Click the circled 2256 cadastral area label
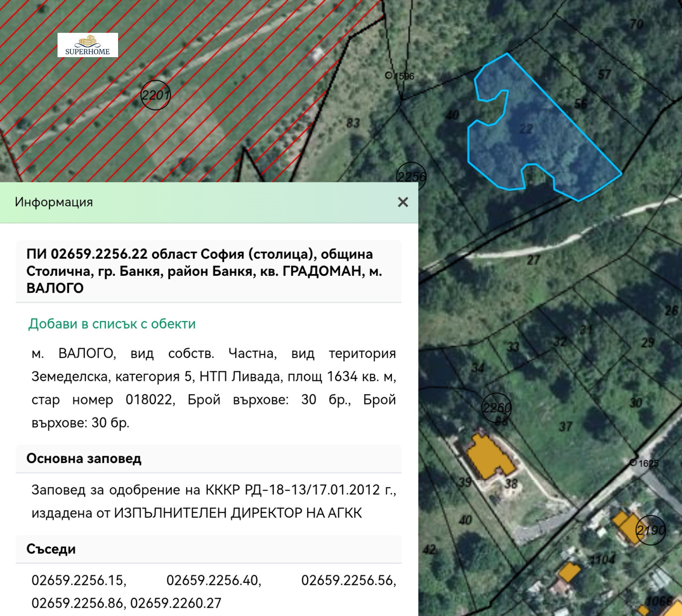The height and width of the screenshot is (616, 682). click(x=411, y=176)
